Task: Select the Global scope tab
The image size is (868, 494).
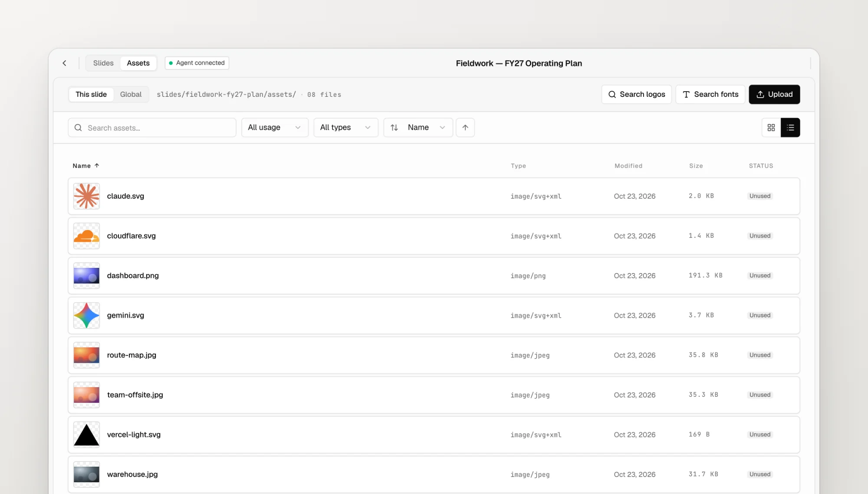Action: (131, 95)
